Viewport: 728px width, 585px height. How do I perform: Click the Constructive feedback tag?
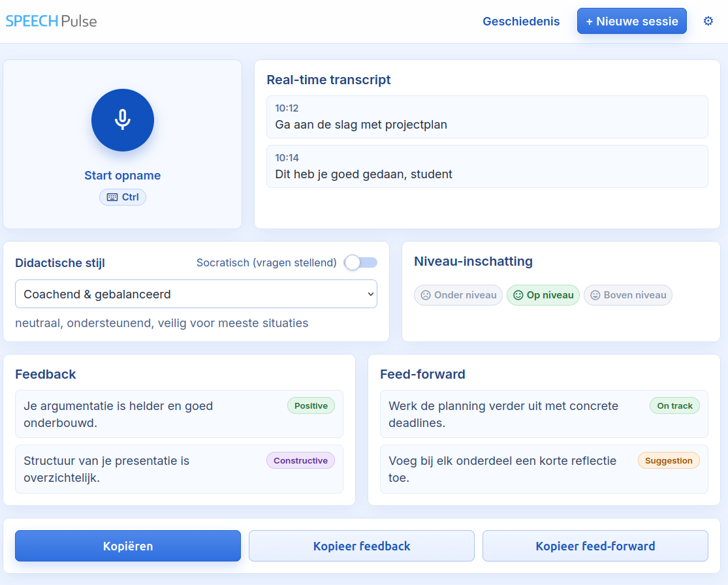tap(300, 461)
